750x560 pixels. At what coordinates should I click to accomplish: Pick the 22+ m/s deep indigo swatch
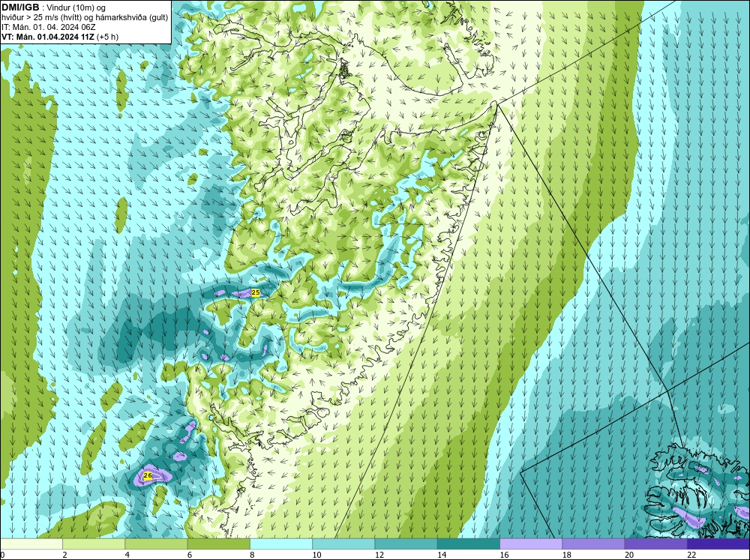[718, 544]
